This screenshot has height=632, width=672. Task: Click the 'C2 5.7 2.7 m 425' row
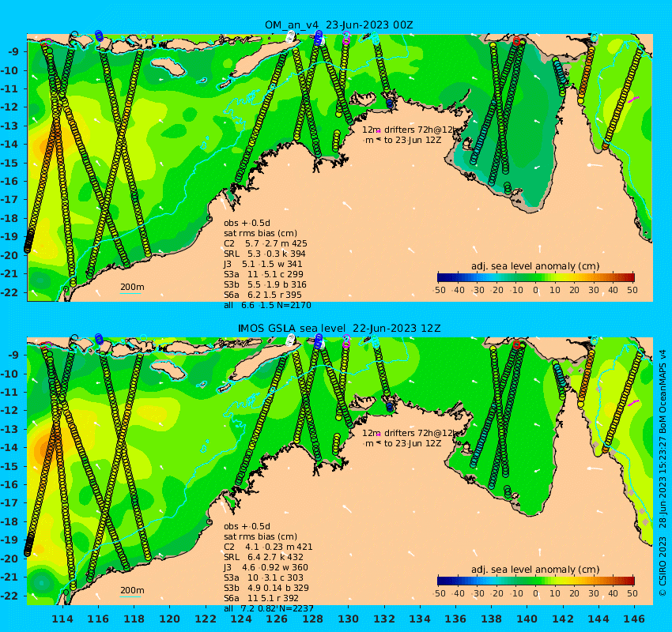tap(266, 243)
